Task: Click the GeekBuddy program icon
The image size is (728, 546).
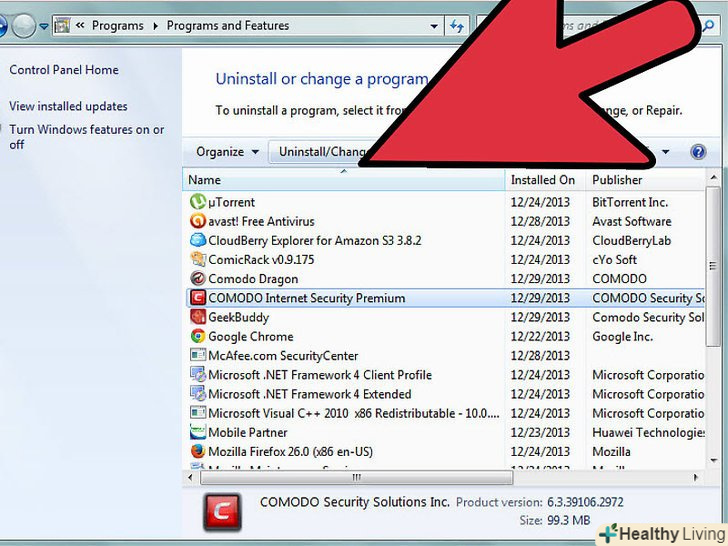Action: click(x=198, y=317)
